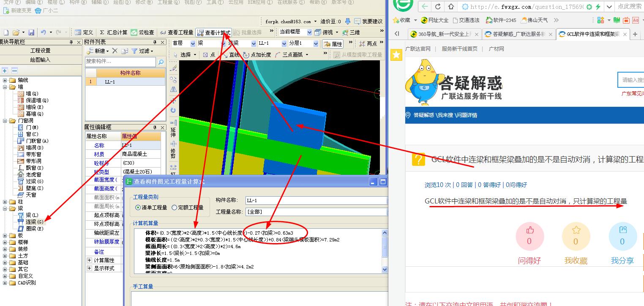Expand the 板 tree node
Image resolution: width=644 pixels, height=306 pixels.
[x=5, y=236]
